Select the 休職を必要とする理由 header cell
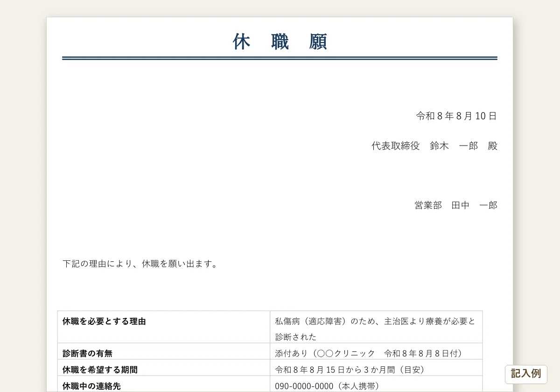560x392 pixels. click(x=164, y=327)
